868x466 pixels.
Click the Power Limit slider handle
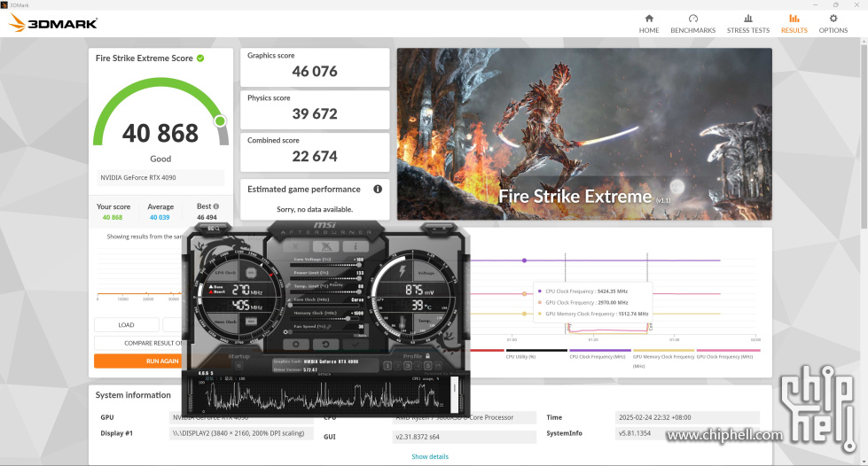[359, 278]
